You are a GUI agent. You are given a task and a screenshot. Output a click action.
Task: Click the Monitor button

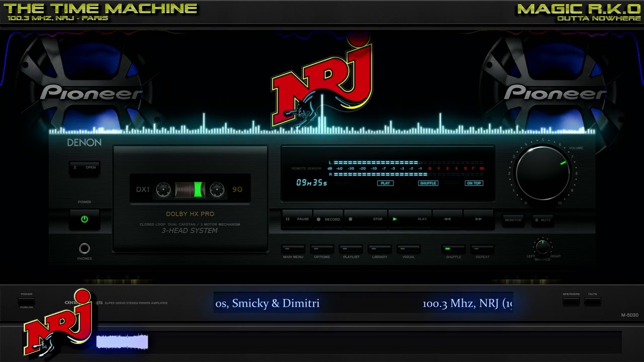pos(513,220)
